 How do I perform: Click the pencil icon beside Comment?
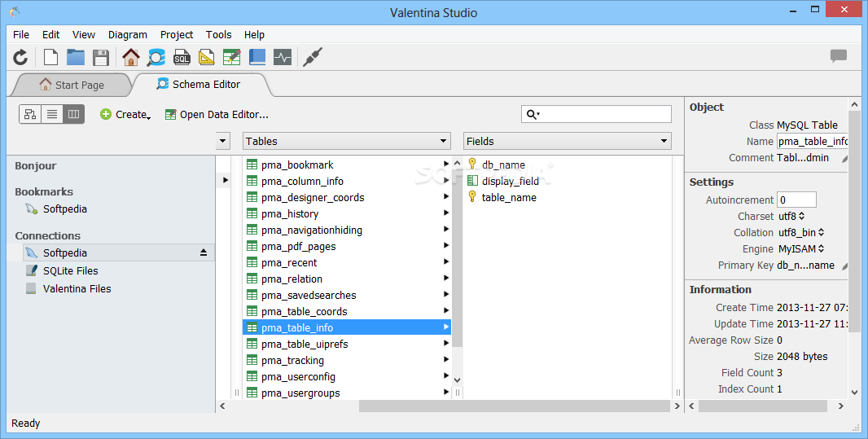point(844,158)
